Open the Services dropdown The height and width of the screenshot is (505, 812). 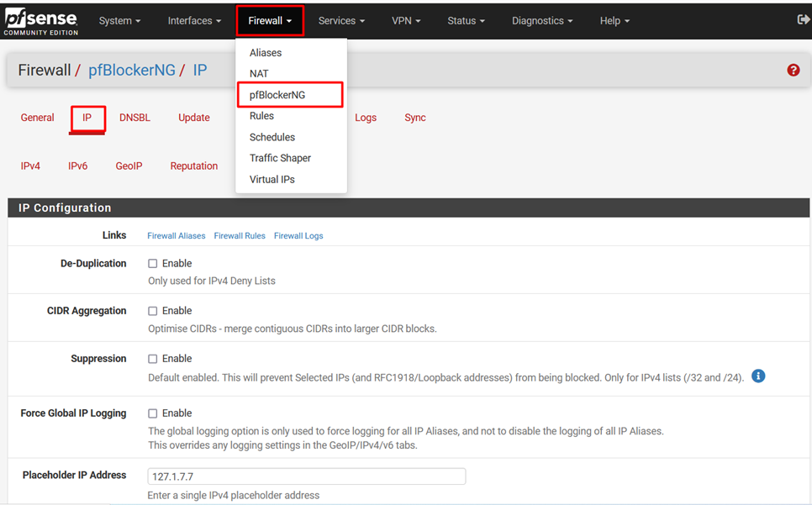coord(341,21)
